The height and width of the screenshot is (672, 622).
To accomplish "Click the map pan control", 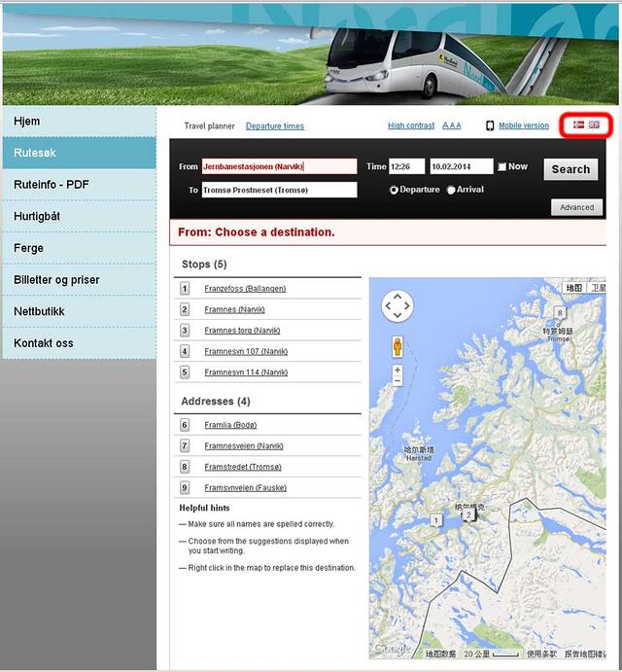I will [397, 307].
